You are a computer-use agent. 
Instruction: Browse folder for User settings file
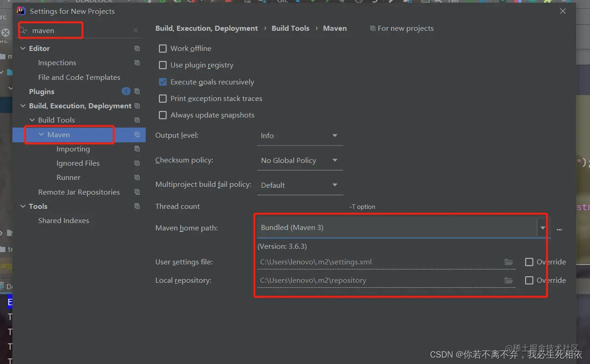(x=509, y=262)
